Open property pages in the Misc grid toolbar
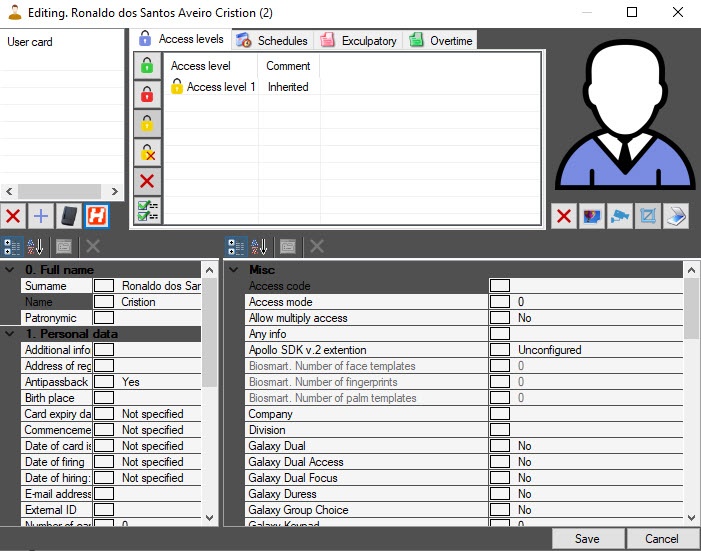 pos(288,246)
